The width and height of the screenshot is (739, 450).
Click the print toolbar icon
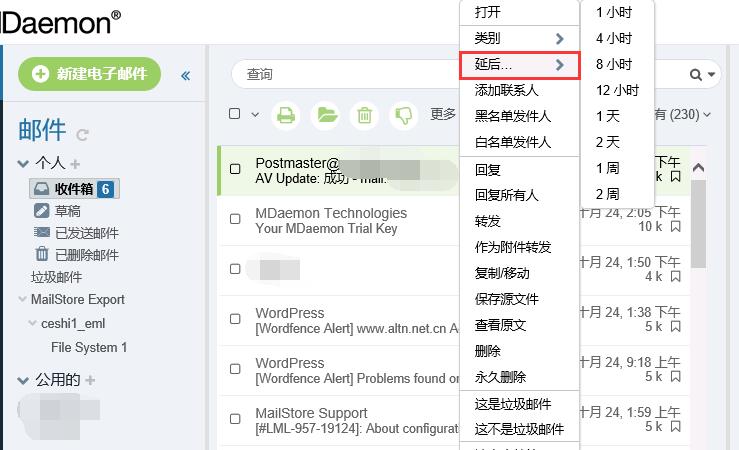pyautogui.click(x=286, y=115)
